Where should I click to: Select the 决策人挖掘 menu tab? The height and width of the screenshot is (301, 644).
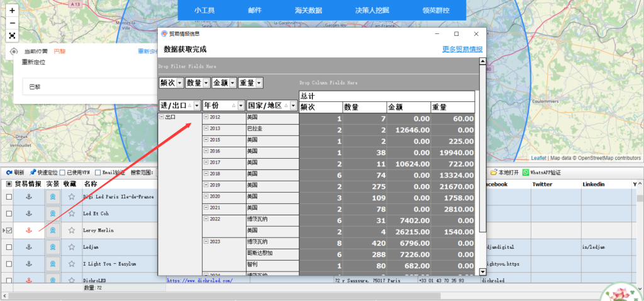(373, 10)
